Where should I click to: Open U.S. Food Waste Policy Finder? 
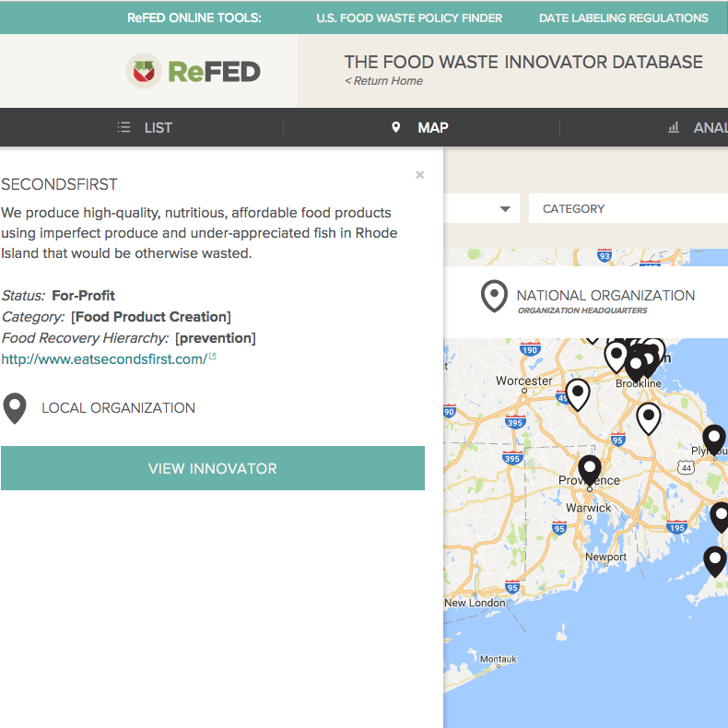coord(409,18)
